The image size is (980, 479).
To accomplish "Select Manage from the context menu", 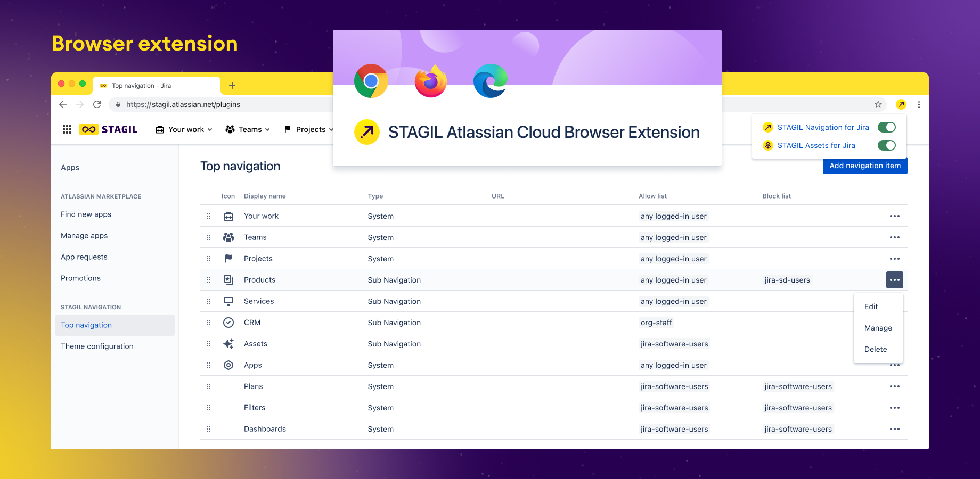I will (x=878, y=328).
